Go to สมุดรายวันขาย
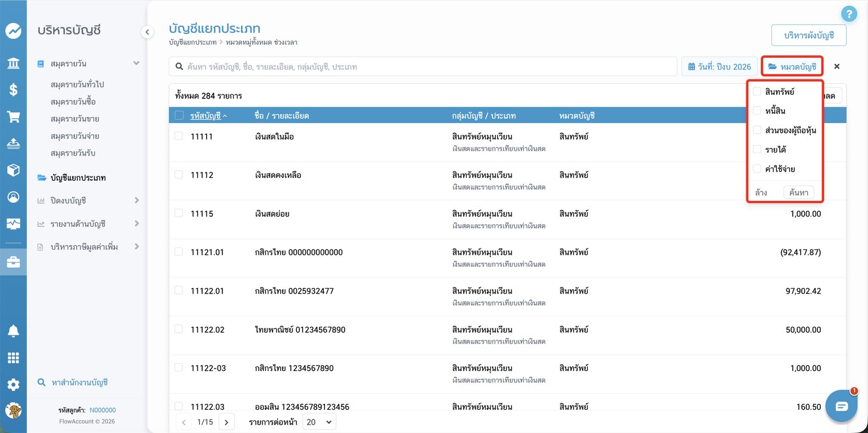868x433 pixels. 75,119
